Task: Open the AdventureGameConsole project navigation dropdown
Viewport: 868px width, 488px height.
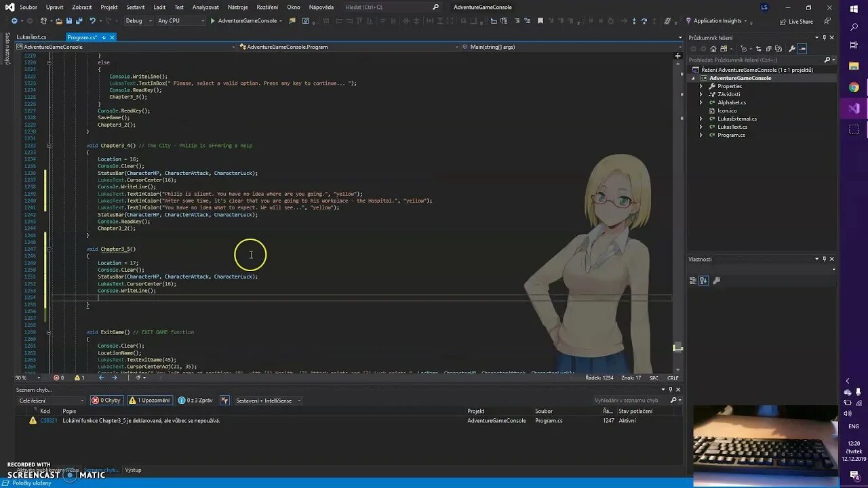Action: click(x=125, y=47)
